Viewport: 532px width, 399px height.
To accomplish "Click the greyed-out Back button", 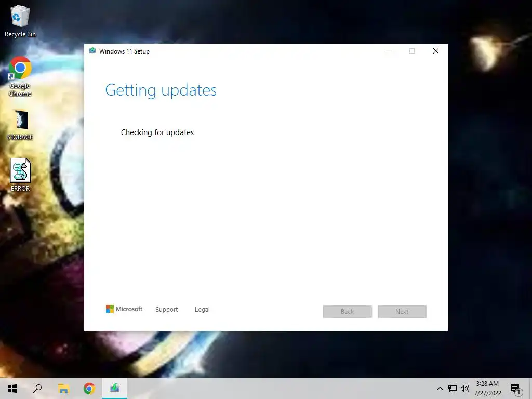I will click(348, 312).
